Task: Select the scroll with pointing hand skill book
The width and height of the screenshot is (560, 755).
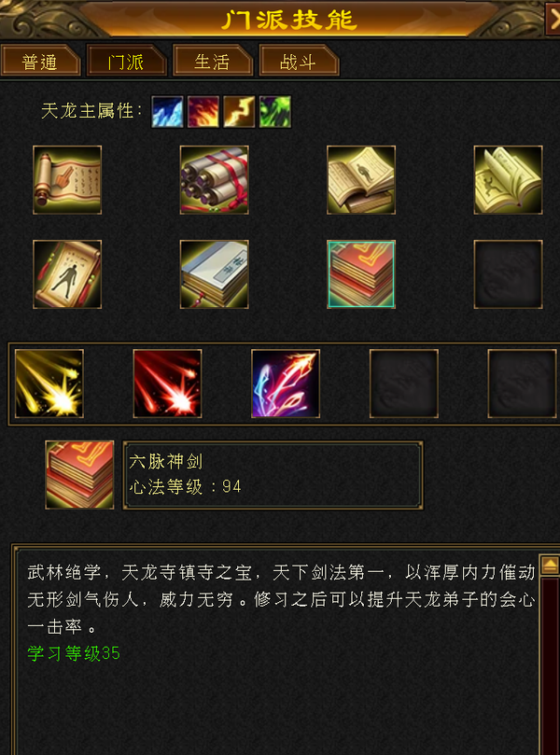Action: click(67, 180)
